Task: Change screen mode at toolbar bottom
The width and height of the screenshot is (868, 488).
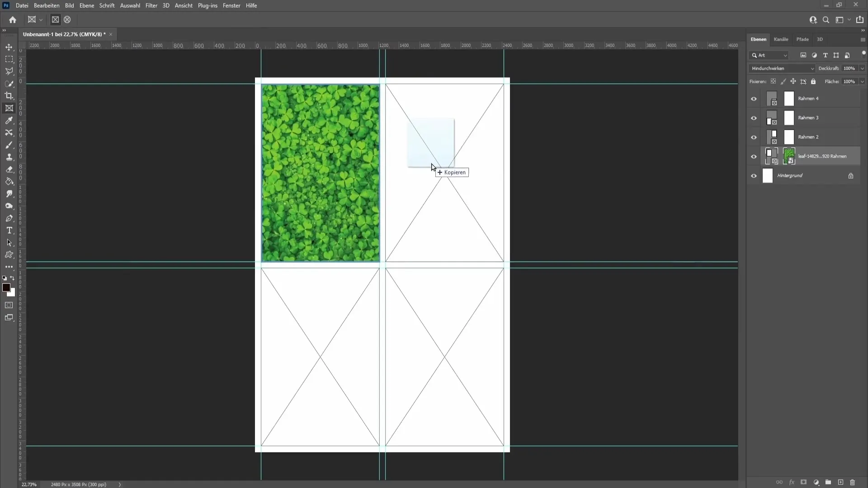Action: [x=9, y=318]
